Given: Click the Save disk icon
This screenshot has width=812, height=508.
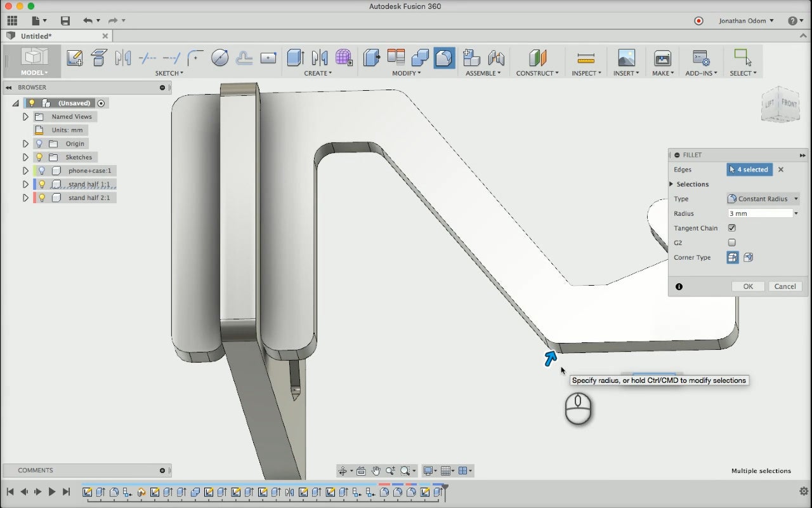Looking at the screenshot, I should 65,21.
